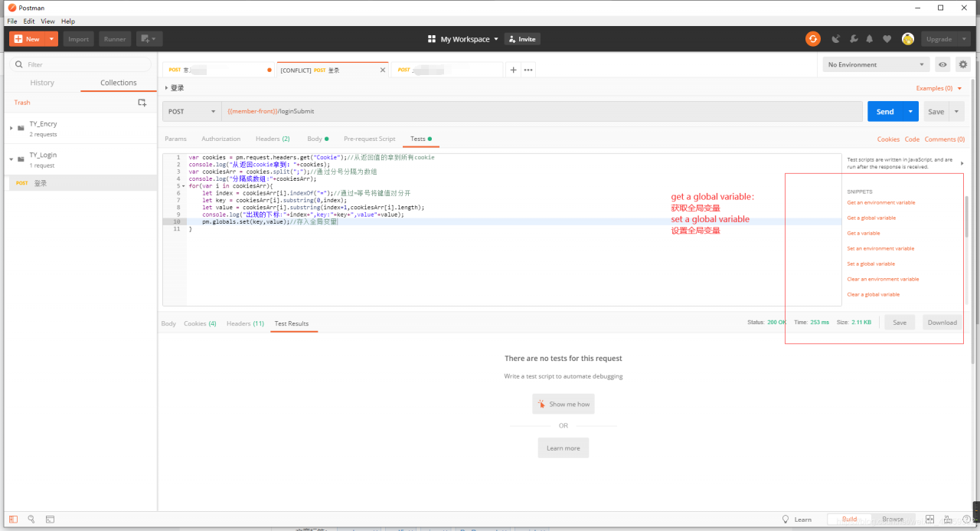
Task: Open manage environments gear icon
Action: pyautogui.click(x=963, y=64)
